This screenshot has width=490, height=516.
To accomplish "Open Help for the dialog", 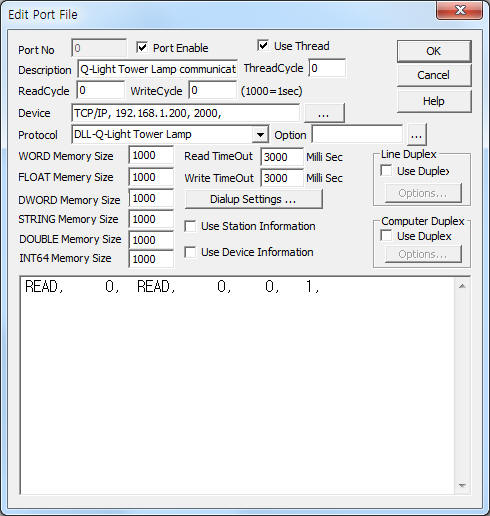I will tap(434, 101).
